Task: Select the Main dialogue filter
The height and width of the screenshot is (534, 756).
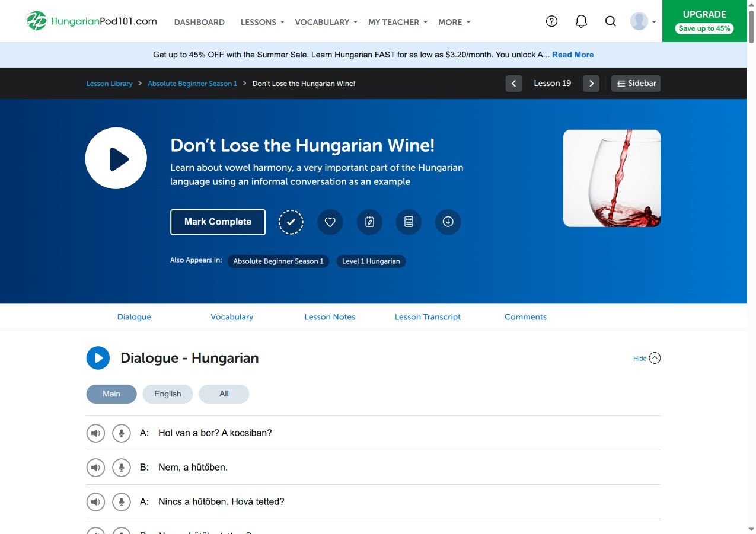Action: pyautogui.click(x=111, y=394)
